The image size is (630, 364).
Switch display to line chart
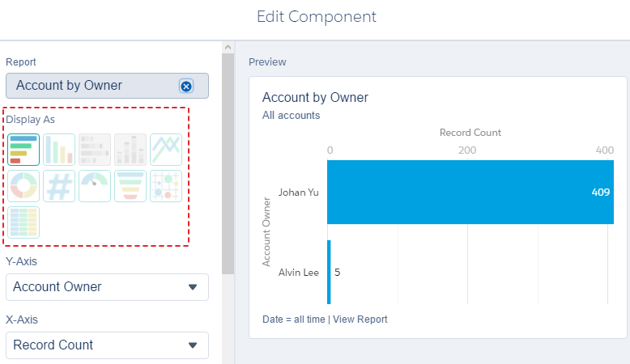pos(166,150)
